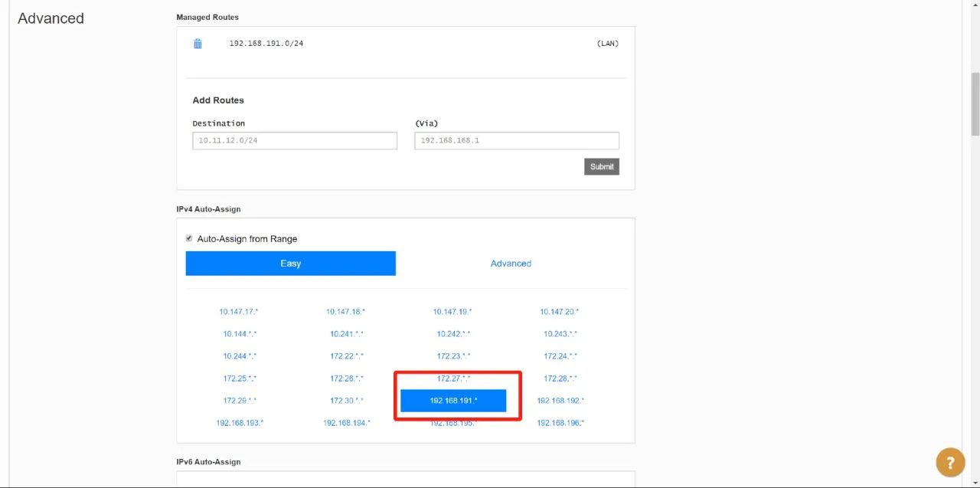Select the 192.168.196.* range
Viewport: 980px width, 488px height.
pos(560,423)
